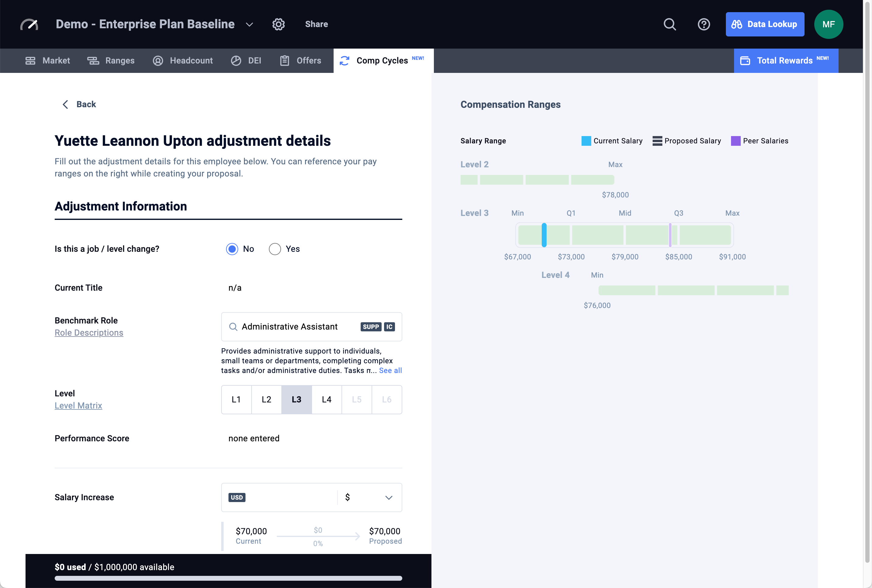
Task: Open the salary increase type dropdown
Action: click(389, 497)
